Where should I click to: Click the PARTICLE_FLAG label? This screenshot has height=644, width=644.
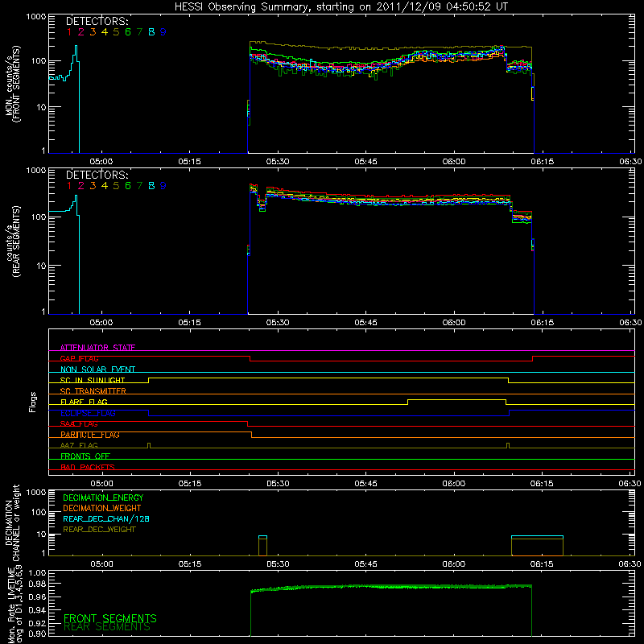coord(90,435)
